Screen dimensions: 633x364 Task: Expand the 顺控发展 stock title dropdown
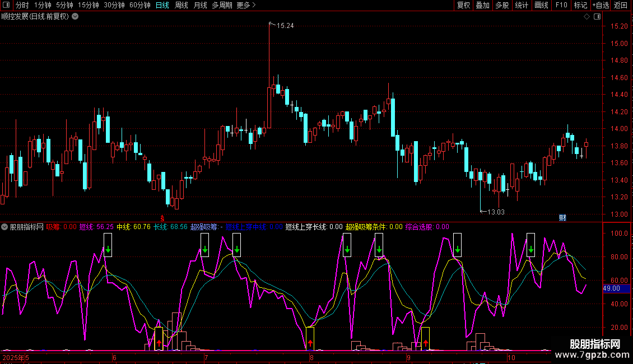coord(75,16)
